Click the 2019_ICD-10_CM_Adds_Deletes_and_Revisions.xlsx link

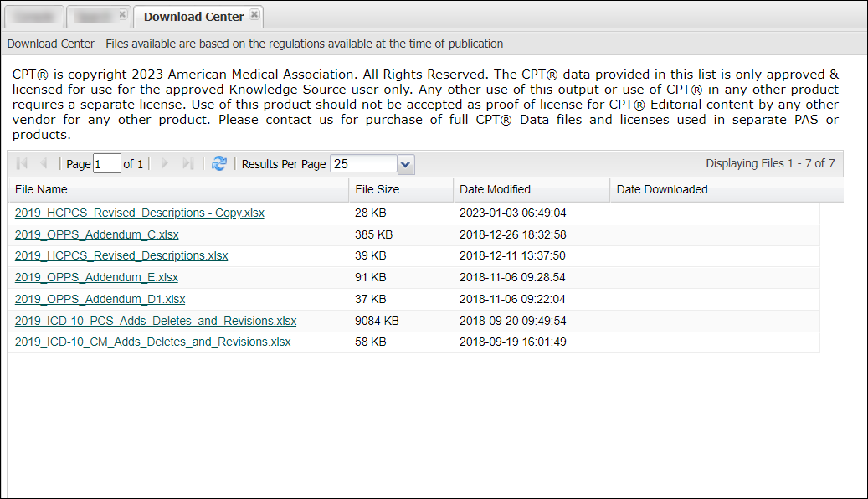pos(152,342)
